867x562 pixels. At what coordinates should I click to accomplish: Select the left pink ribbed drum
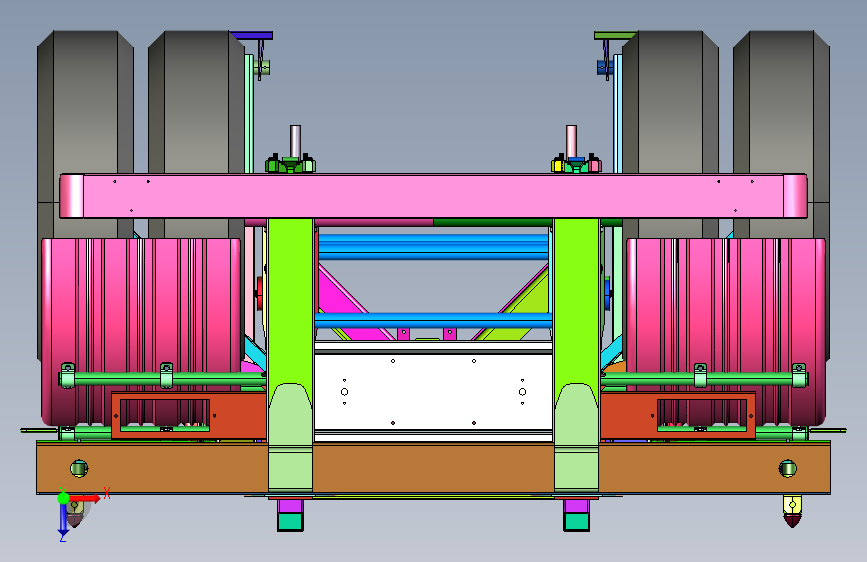click(x=141, y=332)
